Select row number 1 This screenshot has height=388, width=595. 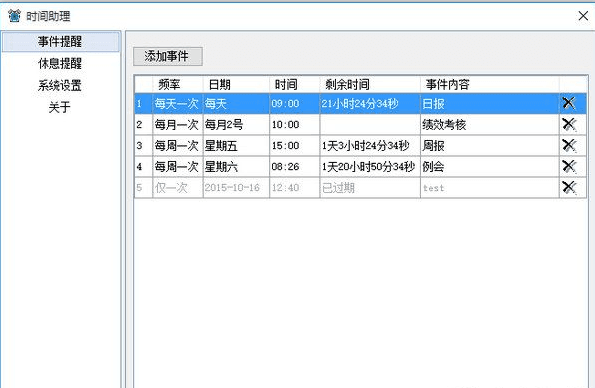tap(143, 103)
